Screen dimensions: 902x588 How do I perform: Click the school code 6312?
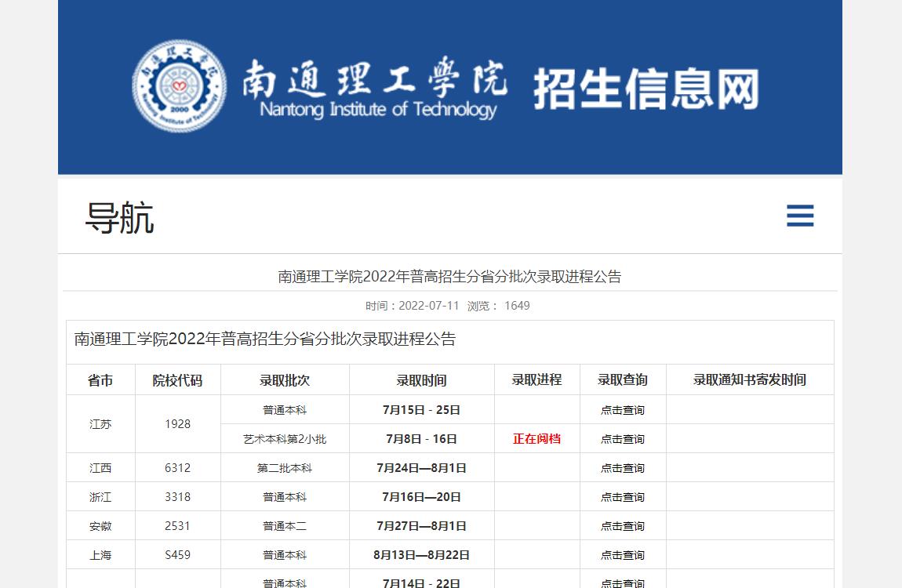(x=177, y=468)
